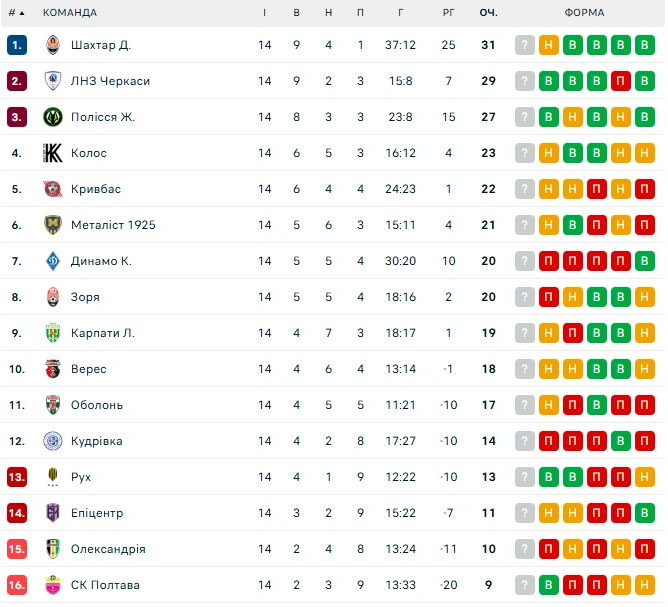Sort by the ФОРМА column header
The width and height of the screenshot is (668, 607).
click(584, 13)
